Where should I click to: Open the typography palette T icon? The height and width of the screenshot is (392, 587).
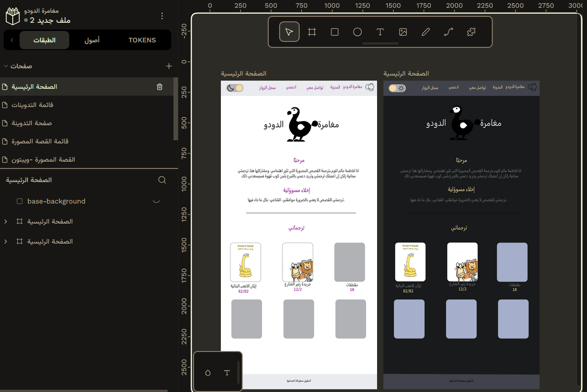[x=227, y=373]
